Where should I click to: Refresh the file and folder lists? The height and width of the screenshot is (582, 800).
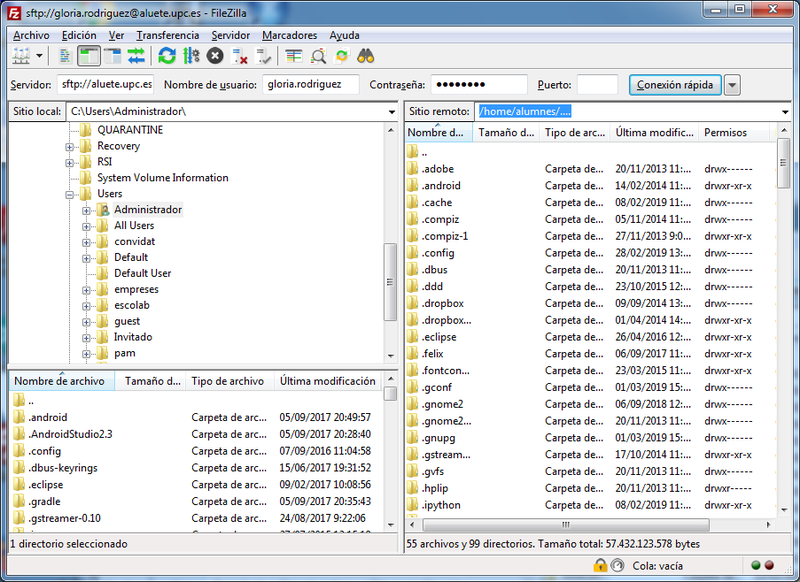click(x=167, y=56)
